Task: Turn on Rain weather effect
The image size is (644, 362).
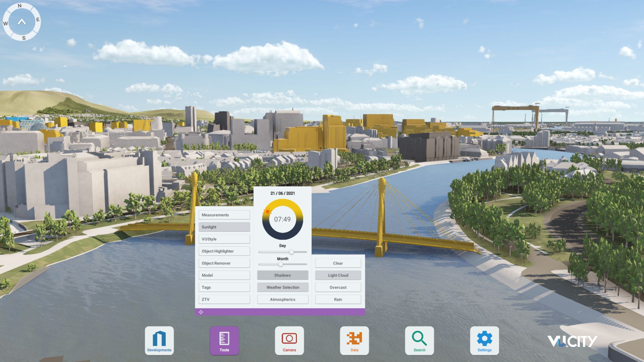Action: [x=337, y=299]
